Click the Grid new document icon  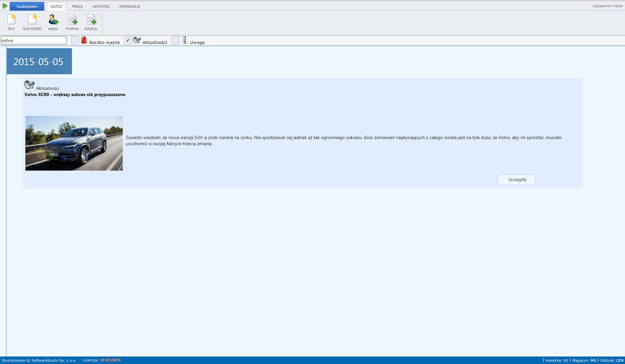click(11, 20)
